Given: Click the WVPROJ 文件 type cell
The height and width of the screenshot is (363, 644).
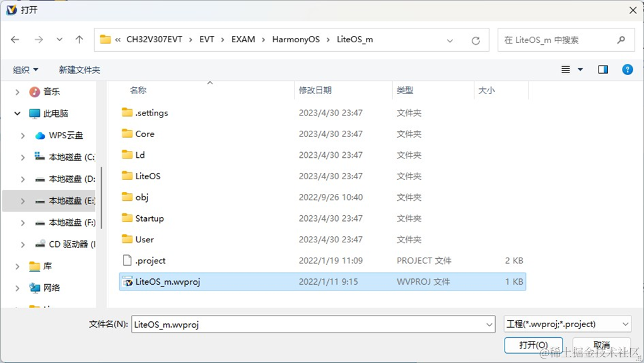Looking at the screenshot, I should click(423, 282).
